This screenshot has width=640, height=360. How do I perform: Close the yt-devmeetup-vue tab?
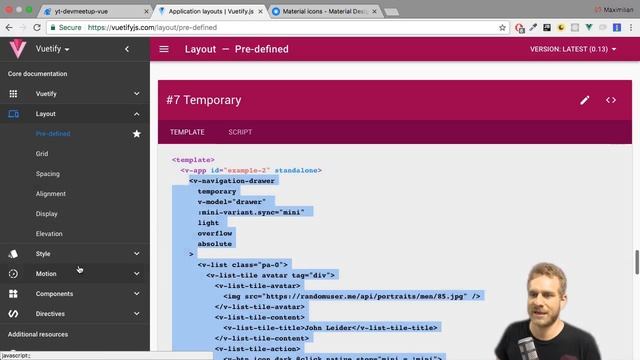[x=147, y=11]
